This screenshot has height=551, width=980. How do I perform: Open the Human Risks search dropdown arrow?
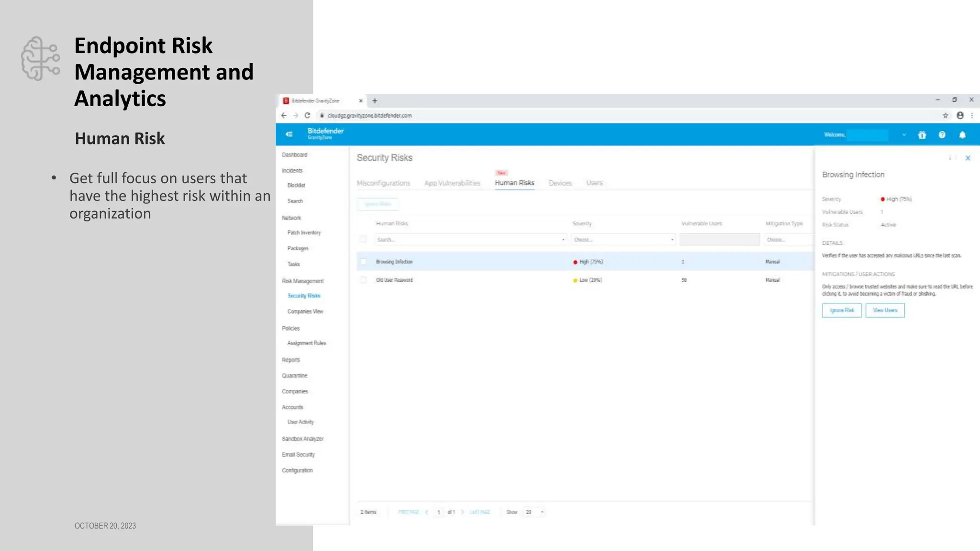[563, 240]
